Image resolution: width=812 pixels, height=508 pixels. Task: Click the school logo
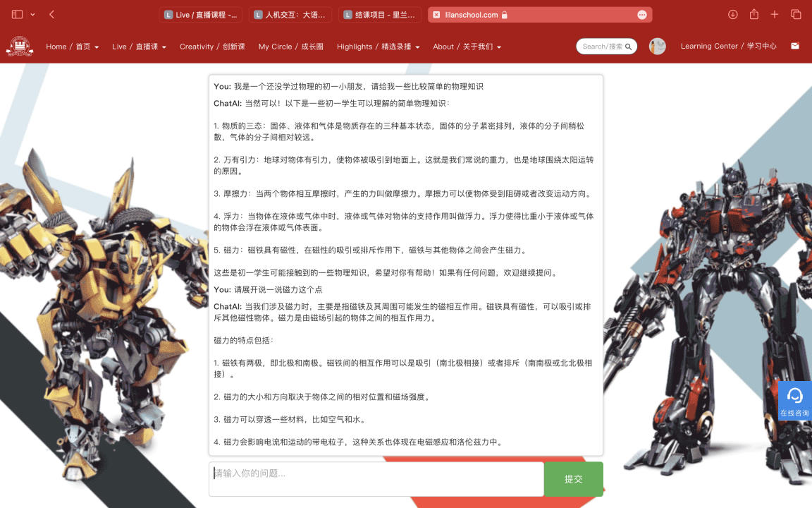click(20, 47)
